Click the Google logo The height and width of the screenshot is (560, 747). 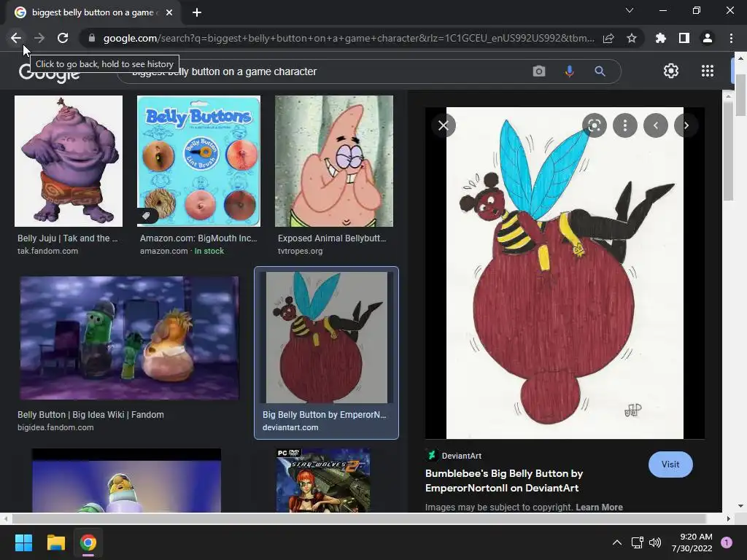click(49, 74)
